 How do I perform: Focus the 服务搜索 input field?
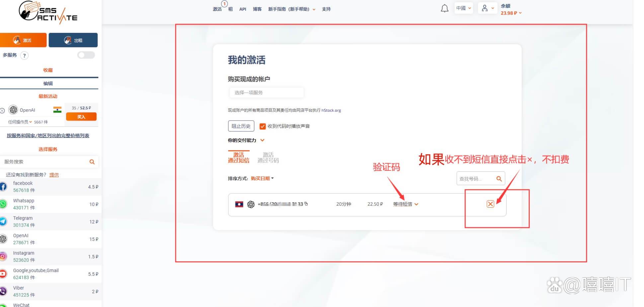[x=45, y=162]
